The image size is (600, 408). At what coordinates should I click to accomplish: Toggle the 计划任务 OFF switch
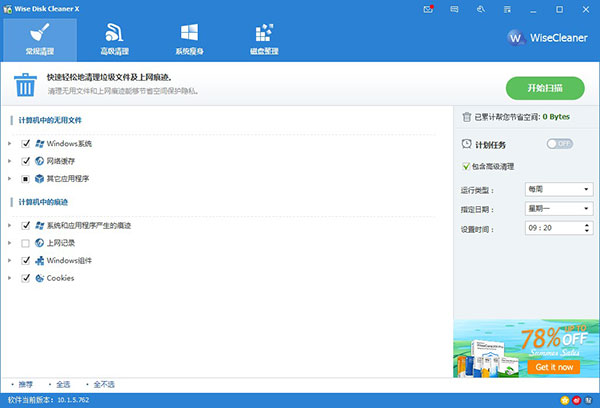pos(559,144)
